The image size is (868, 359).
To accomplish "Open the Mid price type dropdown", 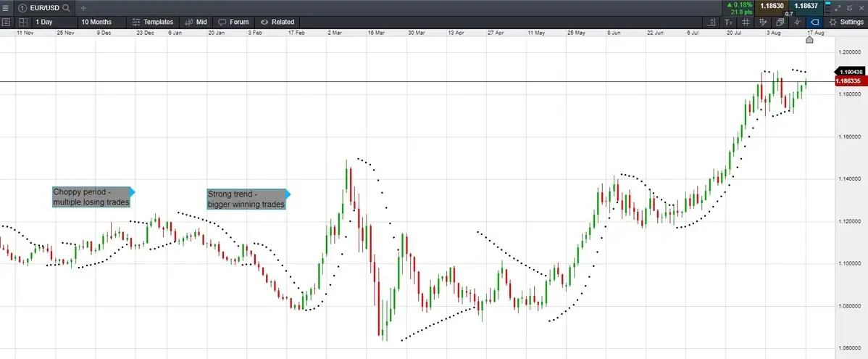I will [196, 22].
